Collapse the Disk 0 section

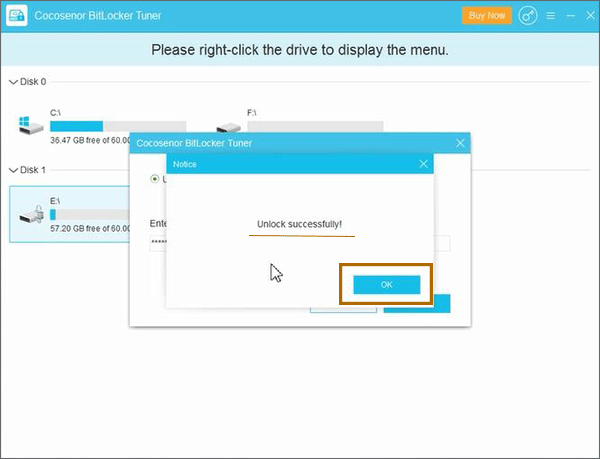(13, 82)
